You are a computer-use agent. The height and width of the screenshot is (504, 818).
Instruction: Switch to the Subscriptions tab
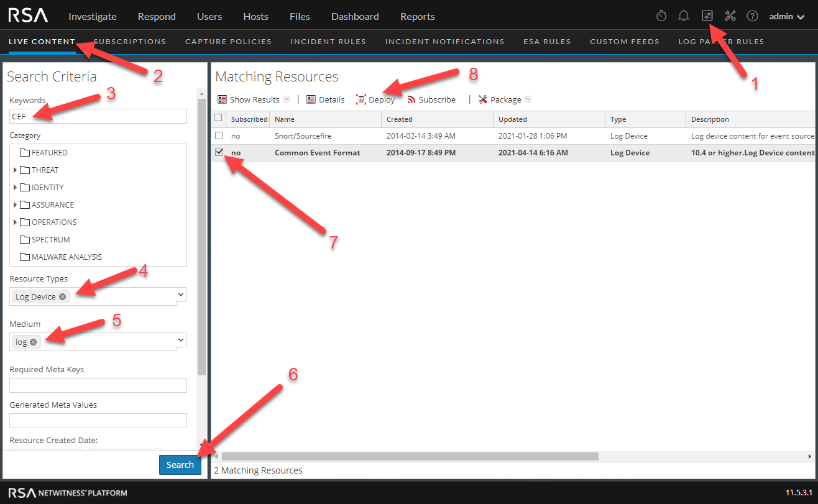point(130,42)
